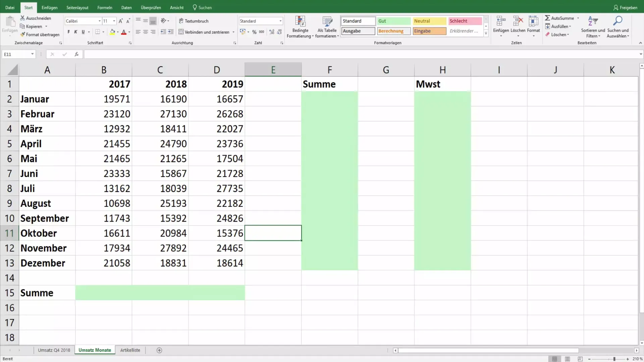Image resolution: width=644 pixels, height=362 pixels.
Task: Increase font size with larger A icon
Action: 121,21
